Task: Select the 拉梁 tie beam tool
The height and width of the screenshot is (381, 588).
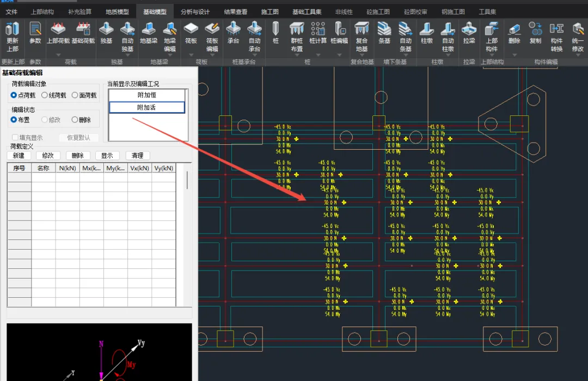Action: (469, 33)
